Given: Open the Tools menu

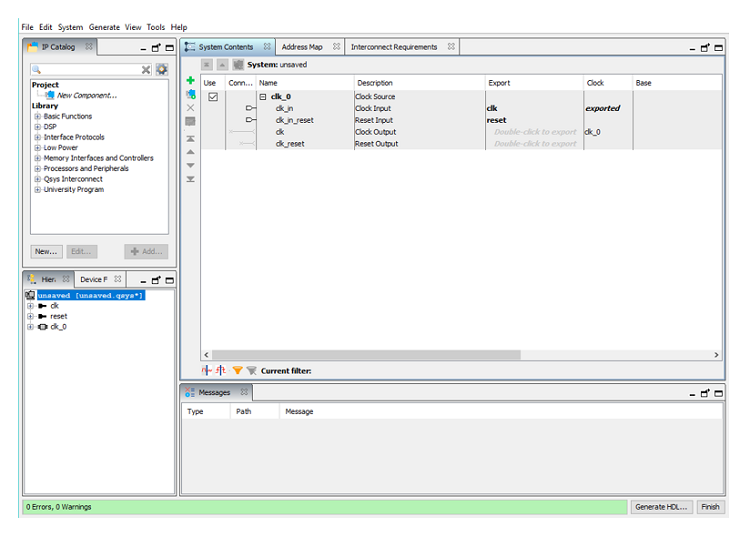Looking at the screenshot, I should coord(155,27).
